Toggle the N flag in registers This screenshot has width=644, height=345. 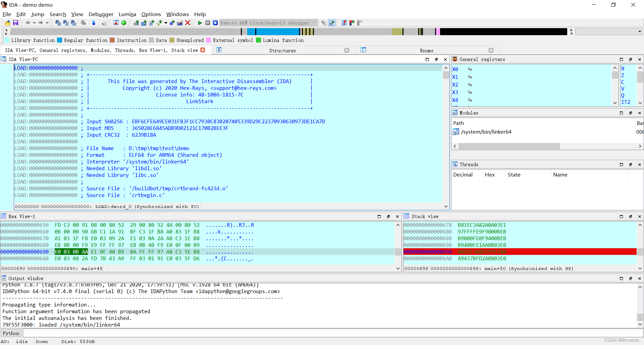(x=623, y=69)
